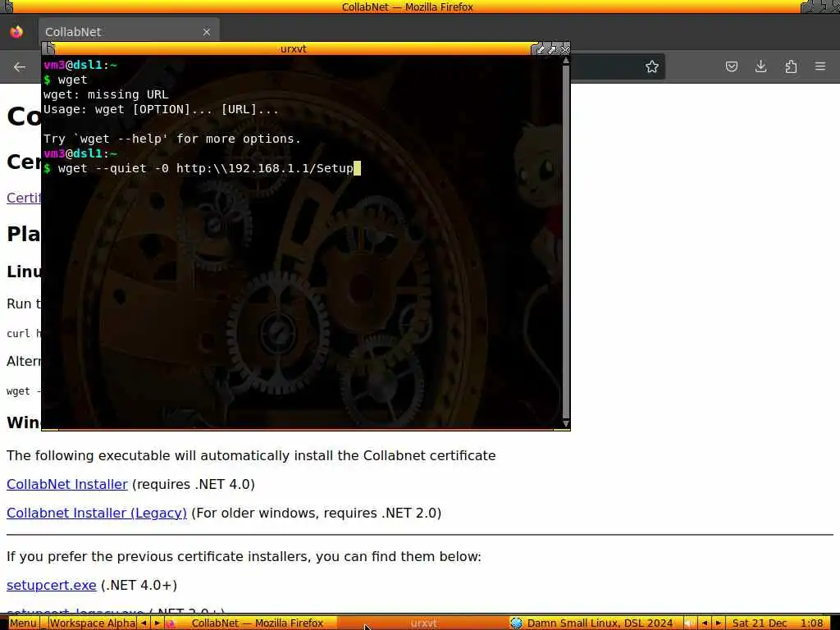Click the Sat 21 Dec 1:08 clock
This screenshot has width=840, height=630.
point(778,623)
